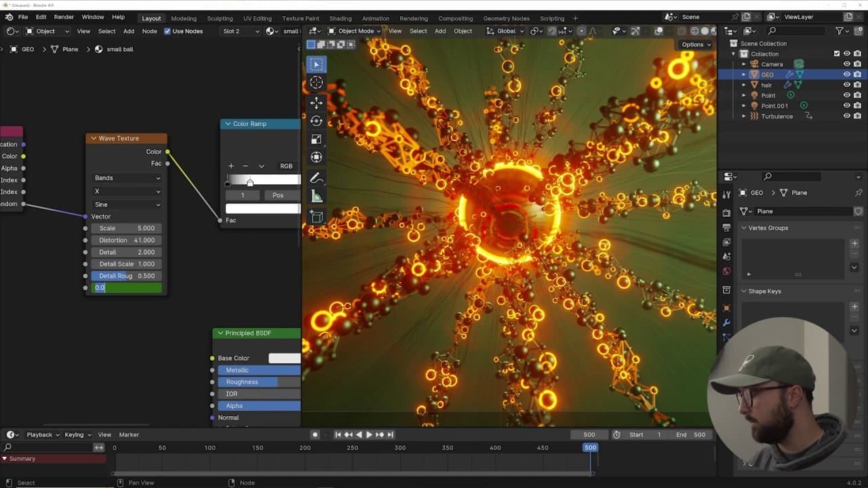Select the Add Cube tool
Screen dimensions: 868x488
click(316, 217)
